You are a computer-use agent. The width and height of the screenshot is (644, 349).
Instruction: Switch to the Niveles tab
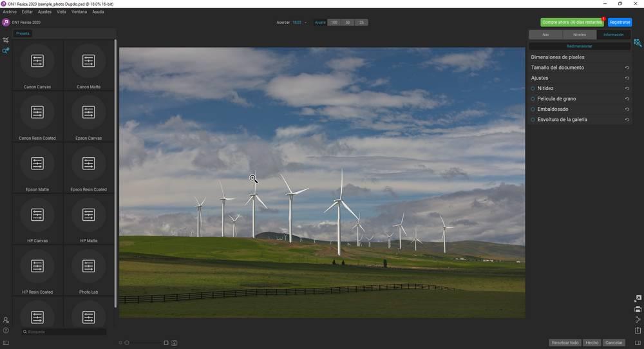pos(580,35)
